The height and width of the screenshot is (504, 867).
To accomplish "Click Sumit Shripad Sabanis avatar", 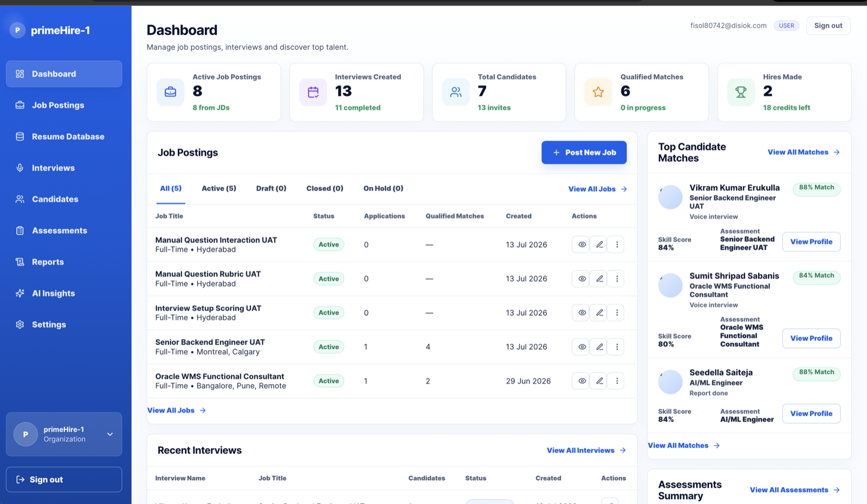I will pos(670,285).
